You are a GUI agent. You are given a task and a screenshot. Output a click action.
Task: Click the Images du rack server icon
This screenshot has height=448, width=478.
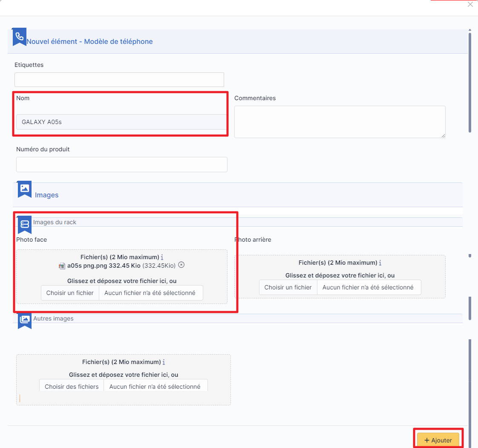(x=25, y=225)
